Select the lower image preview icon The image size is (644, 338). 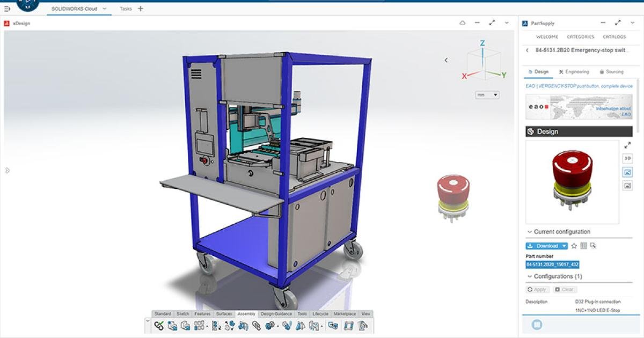tap(627, 185)
